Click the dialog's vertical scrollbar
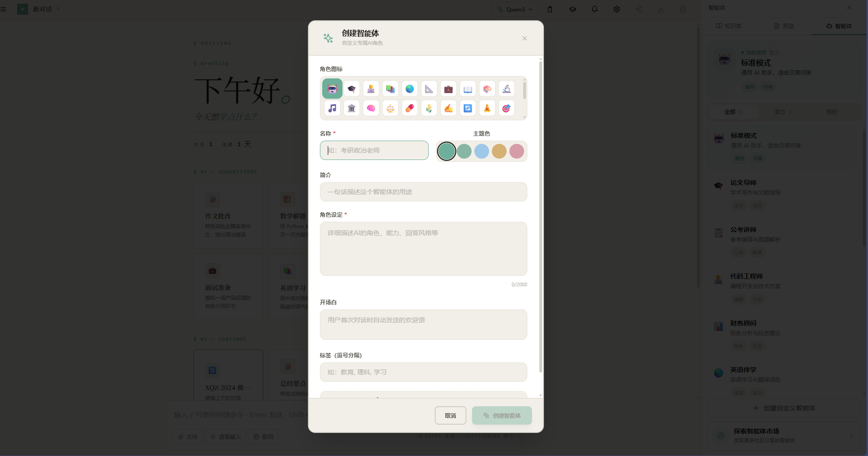This screenshot has height=456, width=868. click(x=541, y=217)
